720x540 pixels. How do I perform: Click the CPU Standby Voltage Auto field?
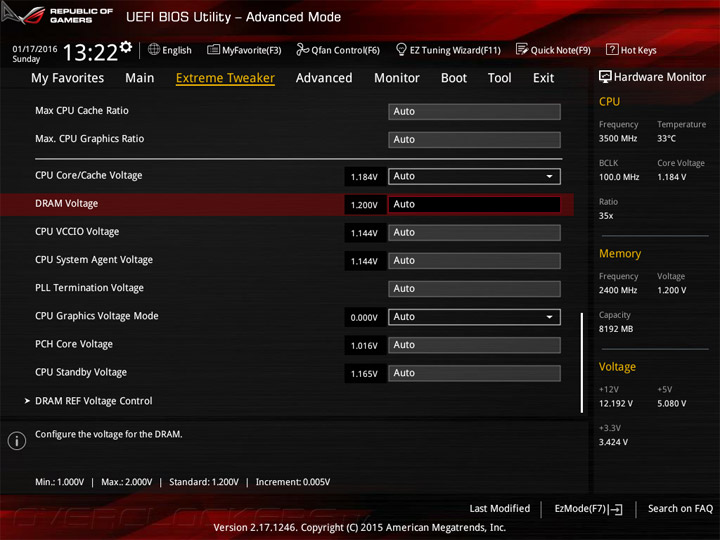474,373
